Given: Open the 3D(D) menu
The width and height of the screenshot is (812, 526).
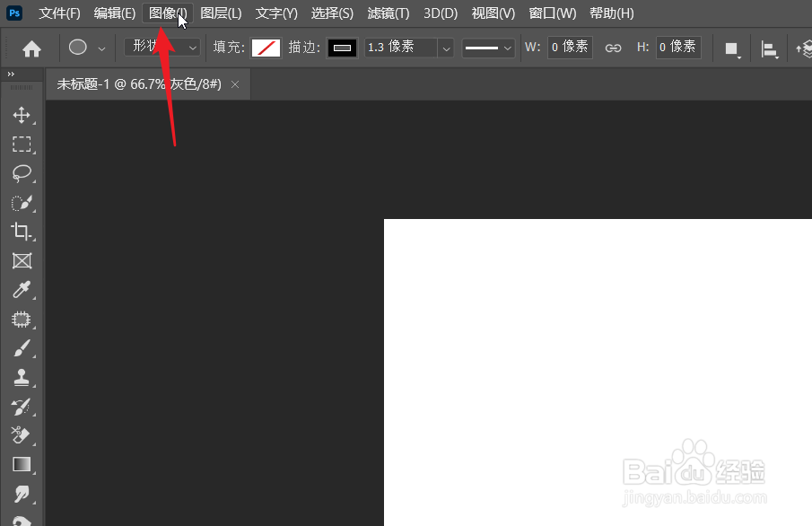Looking at the screenshot, I should [x=441, y=13].
